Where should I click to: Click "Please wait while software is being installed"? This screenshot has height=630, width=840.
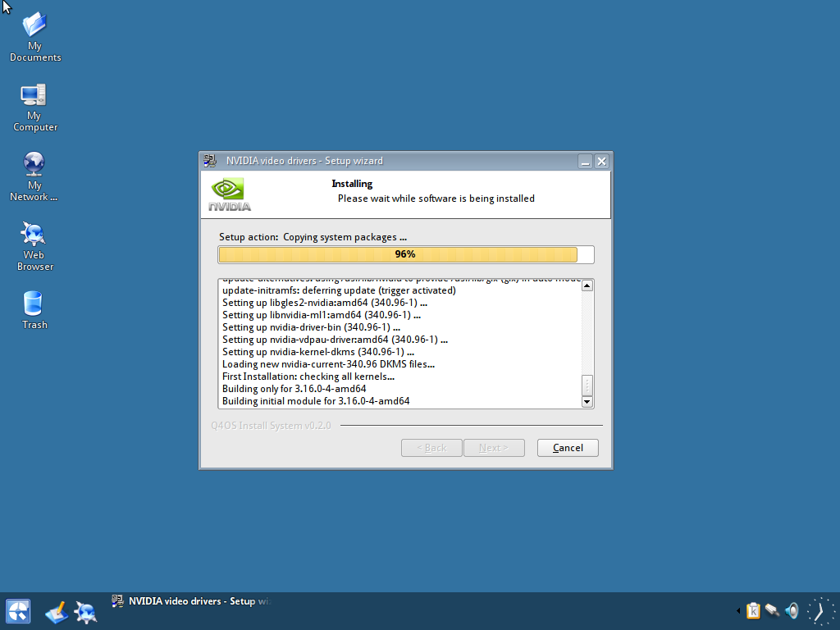click(x=436, y=199)
